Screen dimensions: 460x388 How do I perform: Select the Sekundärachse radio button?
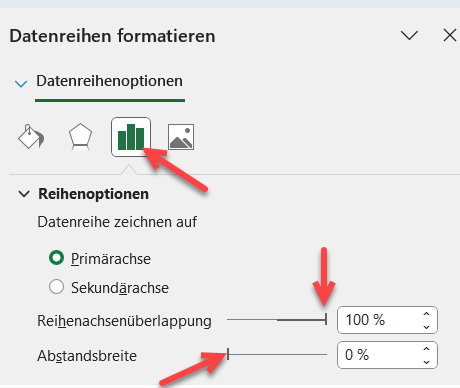pyautogui.click(x=56, y=287)
